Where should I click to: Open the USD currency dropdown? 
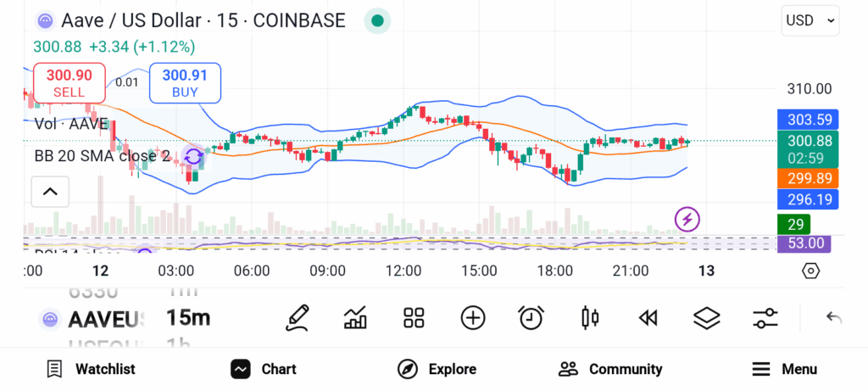[x=810, y=20]
